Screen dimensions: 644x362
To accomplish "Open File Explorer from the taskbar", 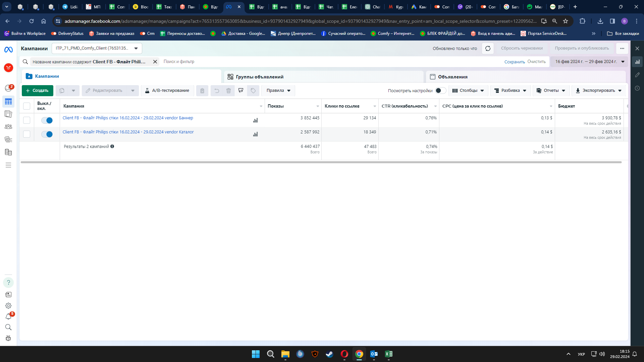I will point(285,354).
